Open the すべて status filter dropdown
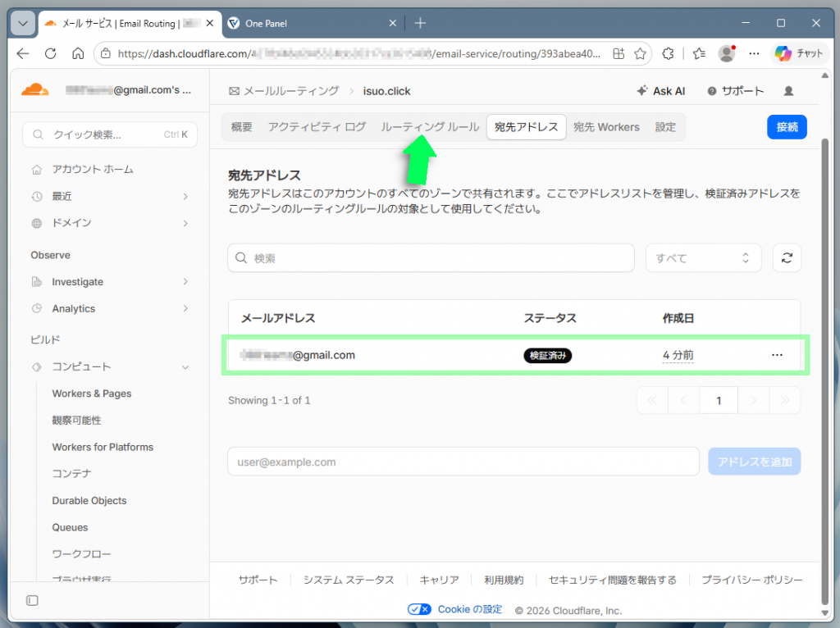The height and width of the screenshot is (628, 840). click(x=703, y=258)
